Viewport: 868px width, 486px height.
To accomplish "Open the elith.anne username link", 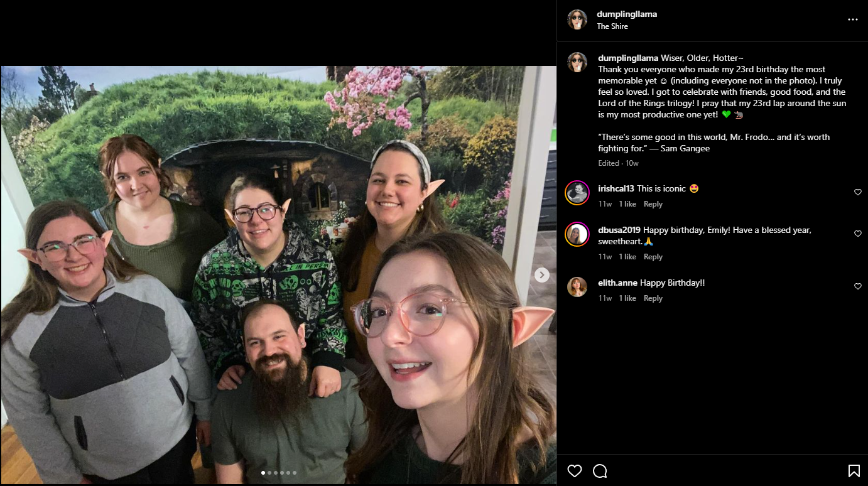I will point(618,283).
